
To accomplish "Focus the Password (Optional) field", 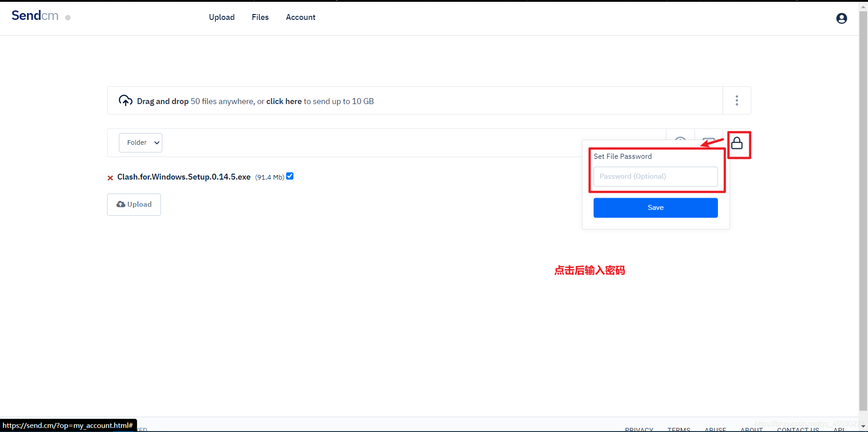I will coord(656,176).
